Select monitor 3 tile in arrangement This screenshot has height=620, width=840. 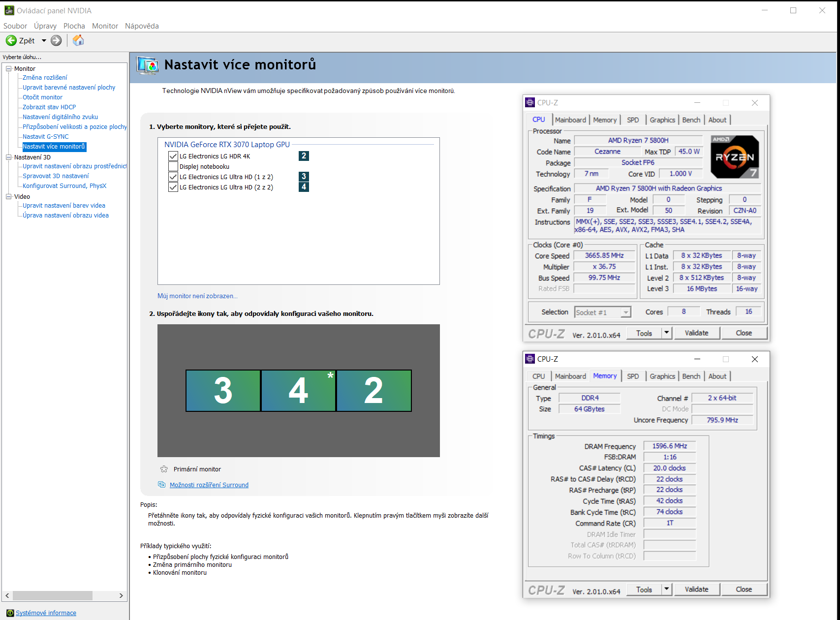tap(223, 391)
